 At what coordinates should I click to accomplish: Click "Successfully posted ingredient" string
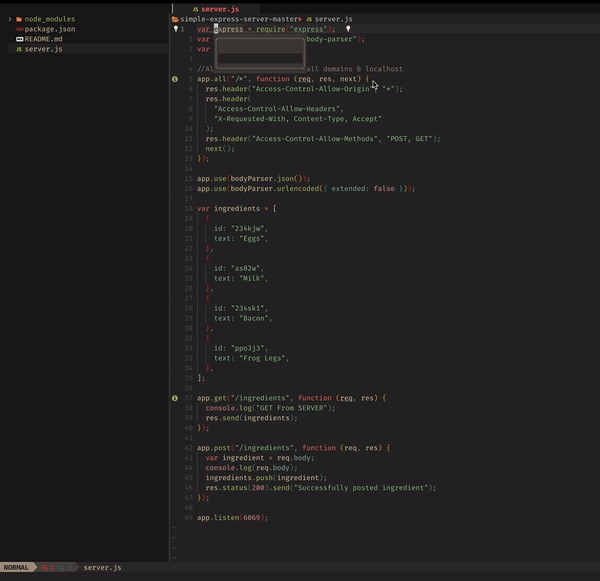click(x=361, y=488)
